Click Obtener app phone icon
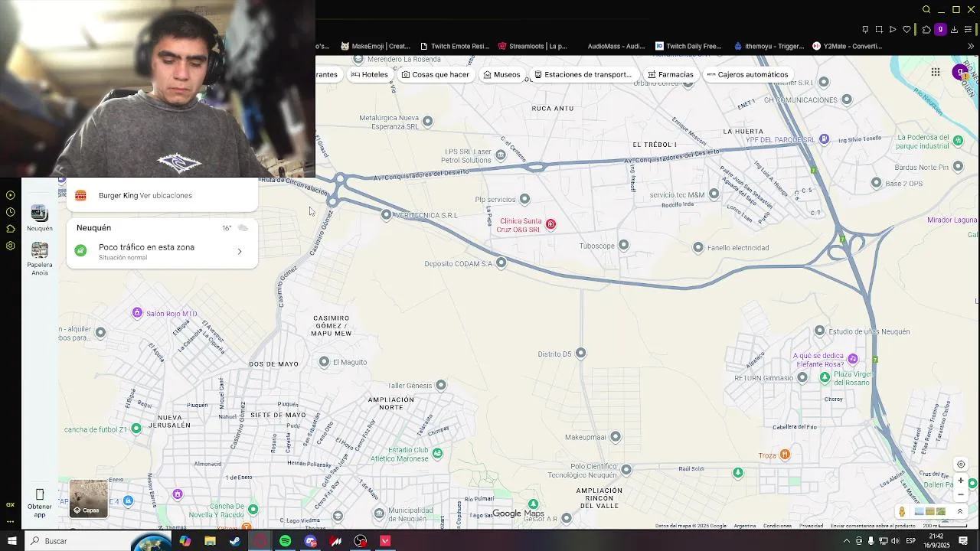The image size is (980, 551). [40, 494]
